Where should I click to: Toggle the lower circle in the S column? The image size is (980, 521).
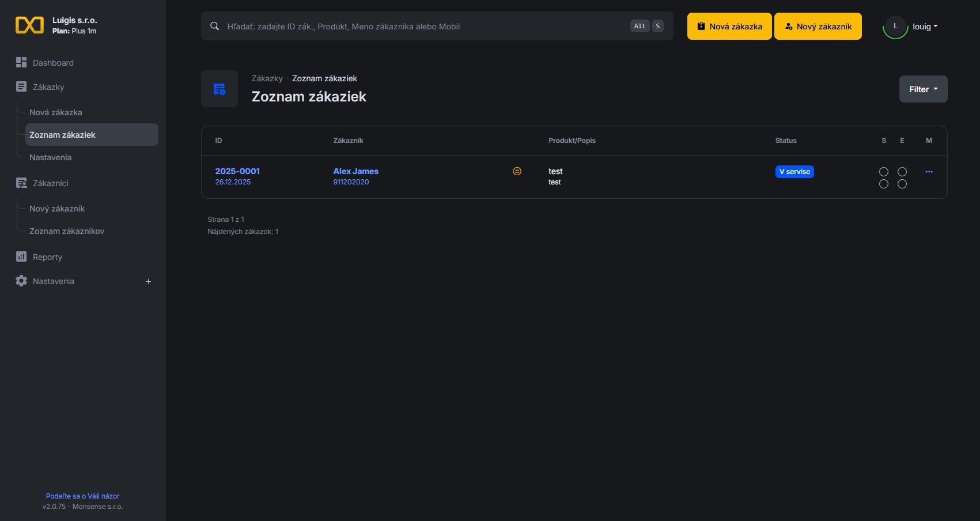tap(883, 184)
